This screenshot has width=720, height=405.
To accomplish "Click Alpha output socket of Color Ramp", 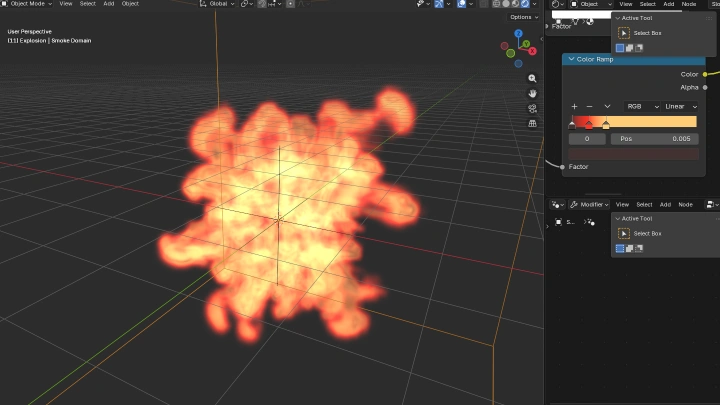I will 705,87.
